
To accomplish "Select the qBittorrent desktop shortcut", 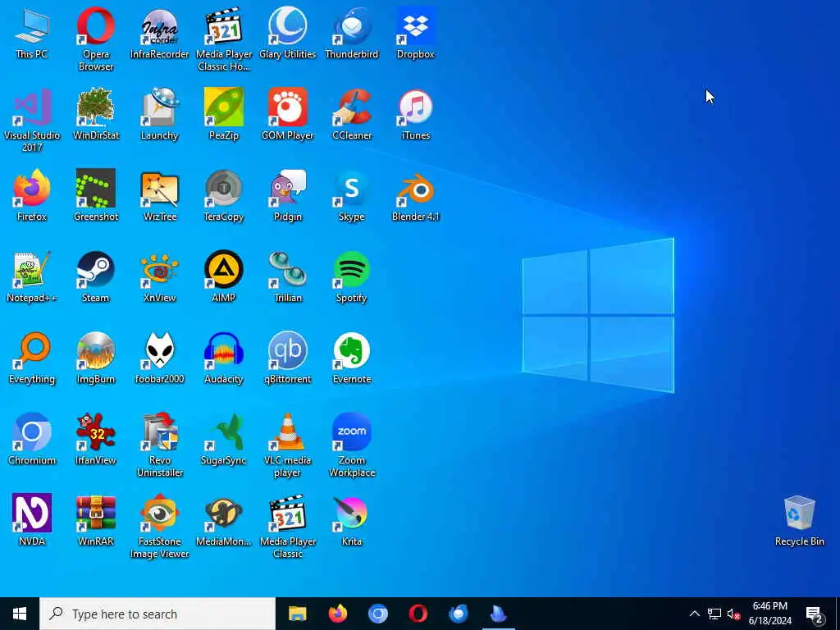I will (x=288, y=358).
